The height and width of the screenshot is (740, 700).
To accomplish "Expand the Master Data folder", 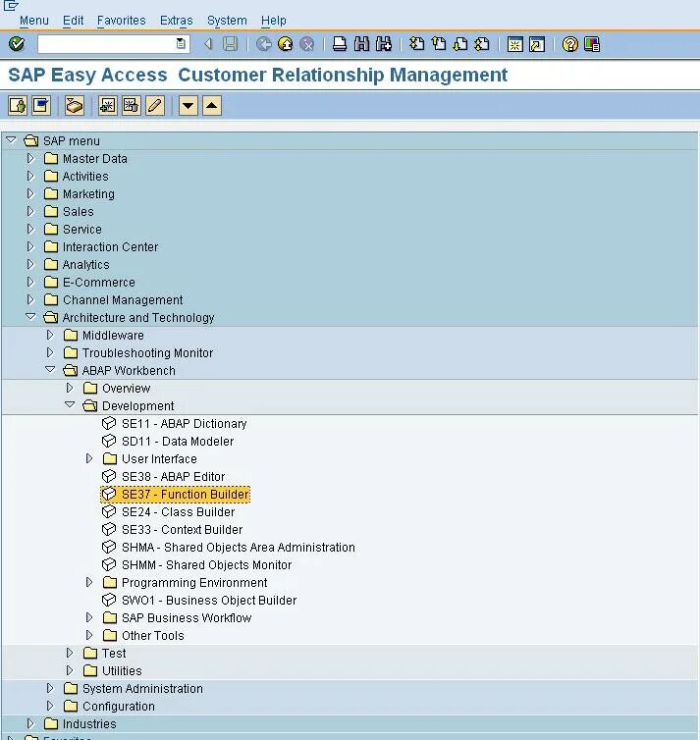I will click(x=30, y=158).
